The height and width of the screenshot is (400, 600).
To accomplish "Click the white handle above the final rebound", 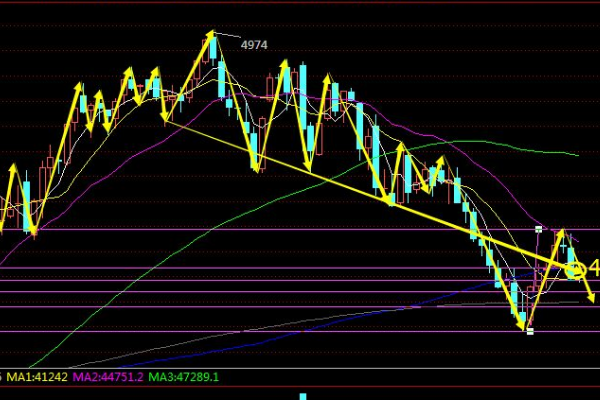I will click(x=538, y=229).
